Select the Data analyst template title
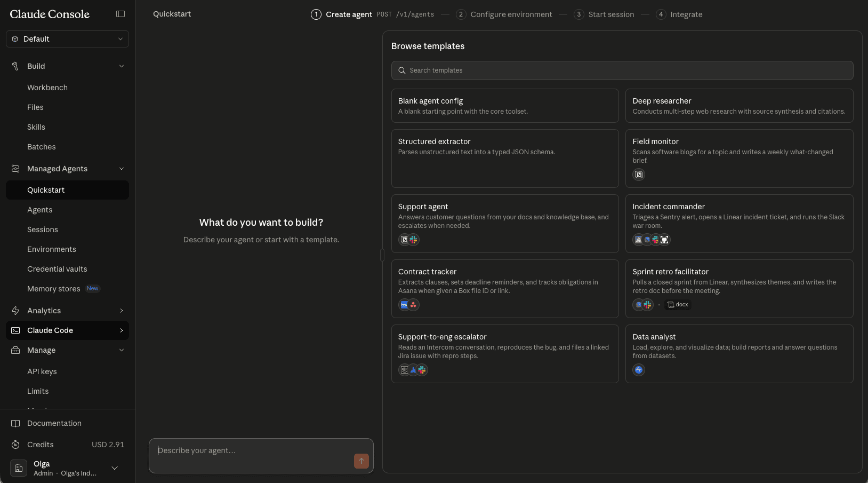 (x=654, y=337)
